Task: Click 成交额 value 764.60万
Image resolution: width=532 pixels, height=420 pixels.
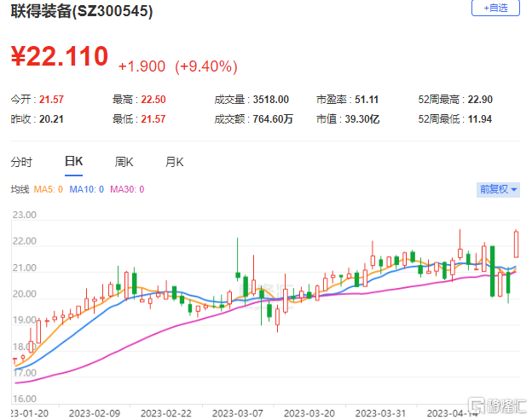Action: [x=273, y=119]
